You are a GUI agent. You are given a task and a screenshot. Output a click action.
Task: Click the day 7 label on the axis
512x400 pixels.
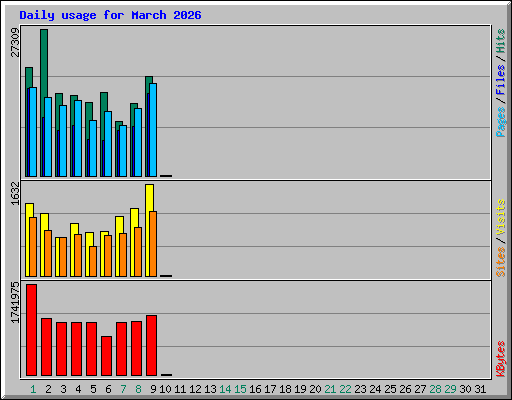(x=123, y=389)
